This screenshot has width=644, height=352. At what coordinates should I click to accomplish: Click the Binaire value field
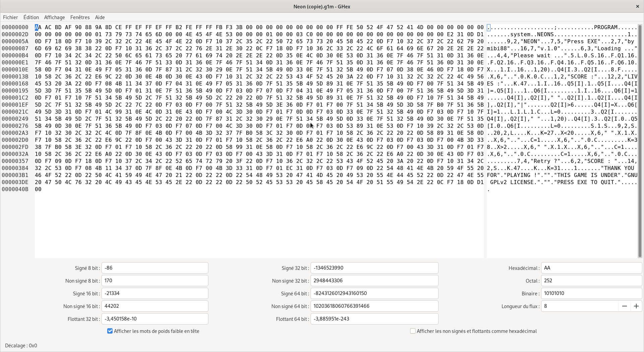pos(591,293)
